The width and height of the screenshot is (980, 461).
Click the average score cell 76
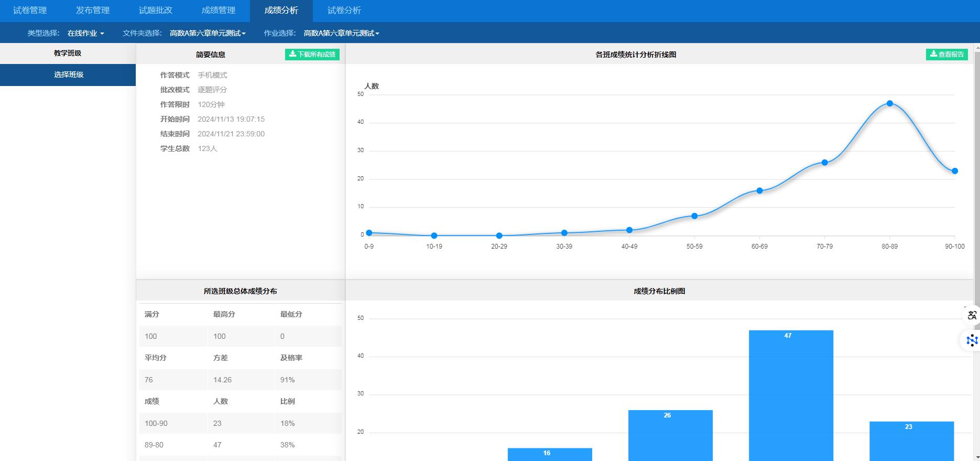coord(173,380)
